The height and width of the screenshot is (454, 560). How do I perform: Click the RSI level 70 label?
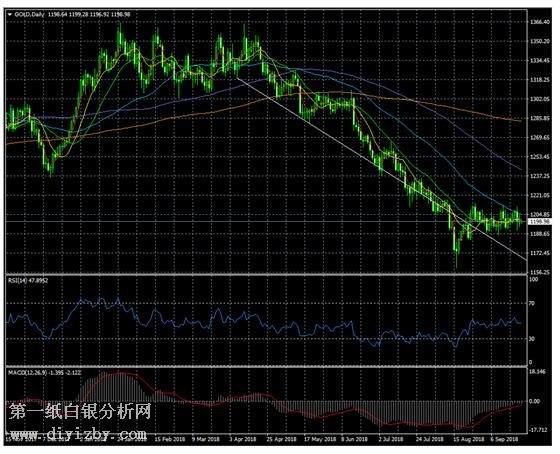[x=532, y=303]
